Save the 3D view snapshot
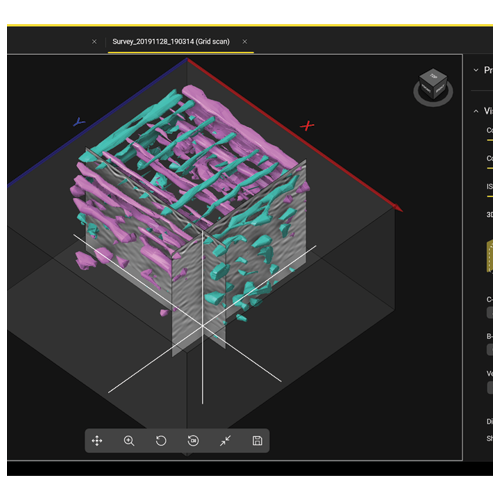 click(x=257, y=441)
